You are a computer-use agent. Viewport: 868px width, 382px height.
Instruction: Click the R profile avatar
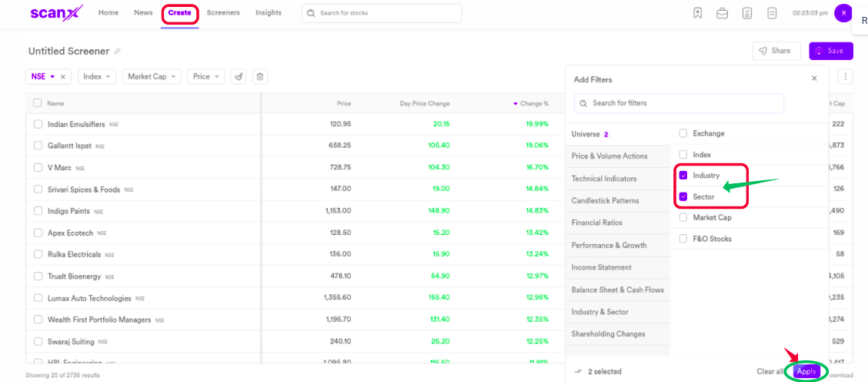tap(843, 13)
